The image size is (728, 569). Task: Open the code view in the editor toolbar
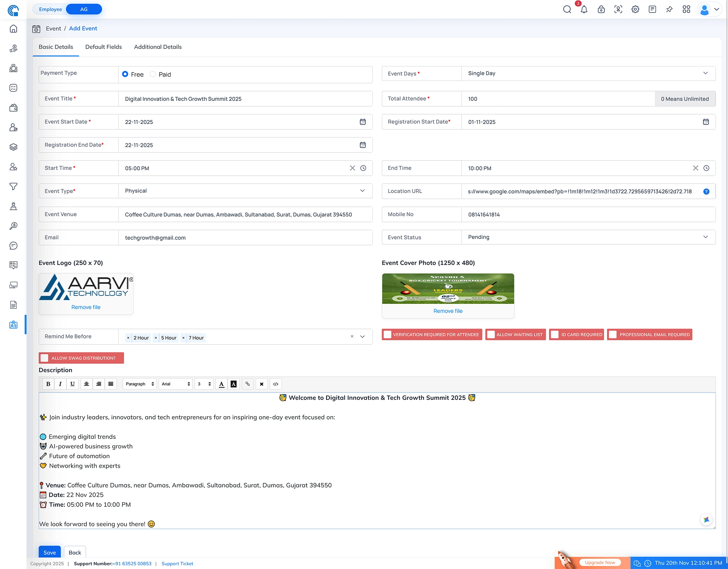point(276,384)
